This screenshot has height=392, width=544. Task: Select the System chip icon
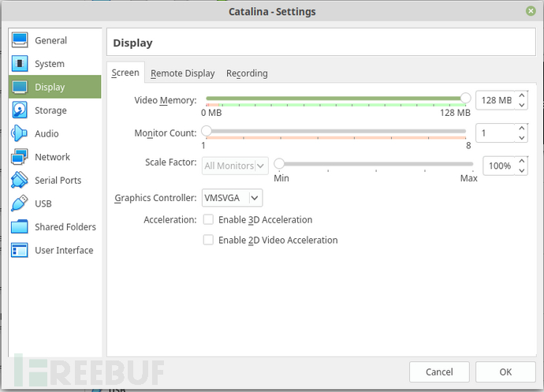click(20, 64)
